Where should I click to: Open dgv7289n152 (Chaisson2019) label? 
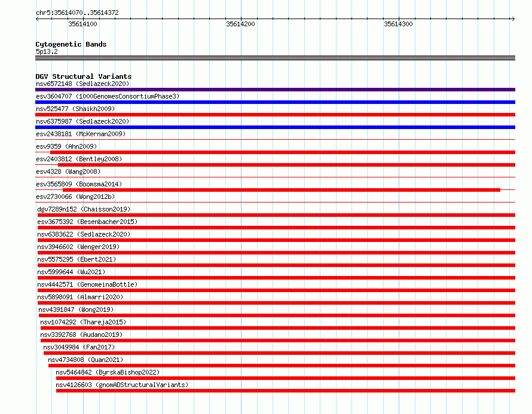84,209
